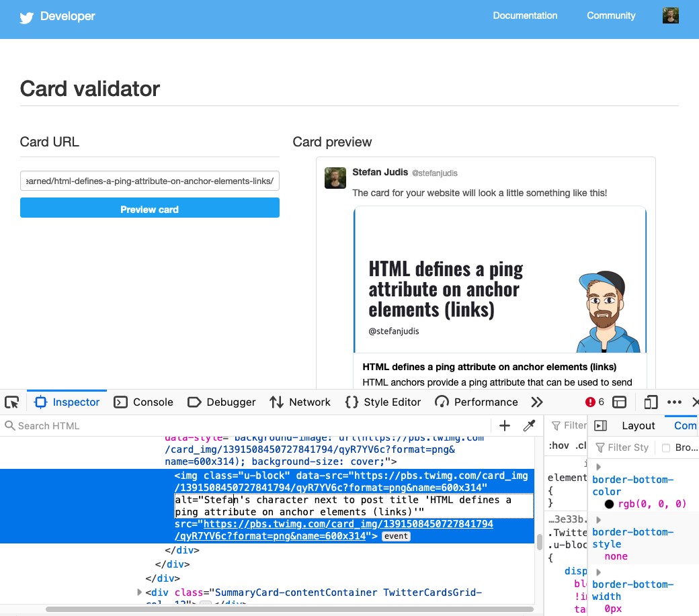
Task: Switch to the Performance tab
Action: pyautogui.click(x=477, y=402)
